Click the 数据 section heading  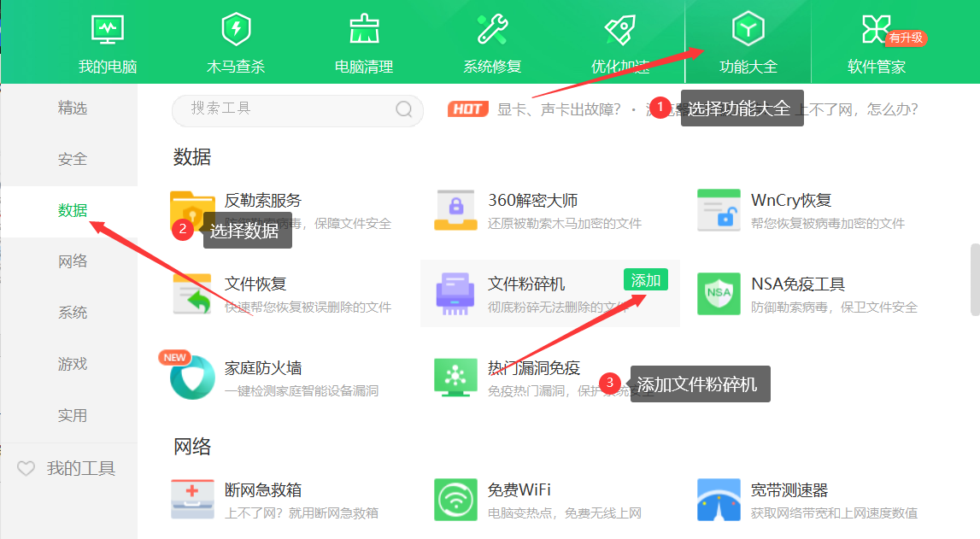pos(192,157)
